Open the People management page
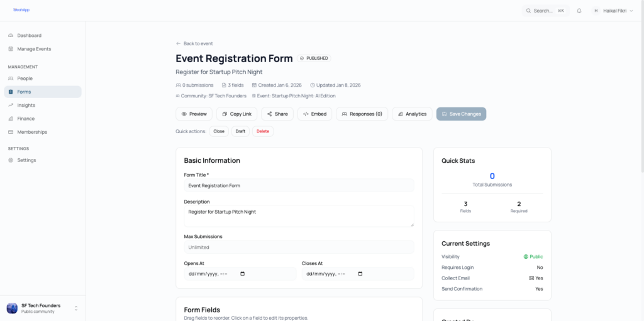Viewport: 644px width, 321px height. [25, 79]
